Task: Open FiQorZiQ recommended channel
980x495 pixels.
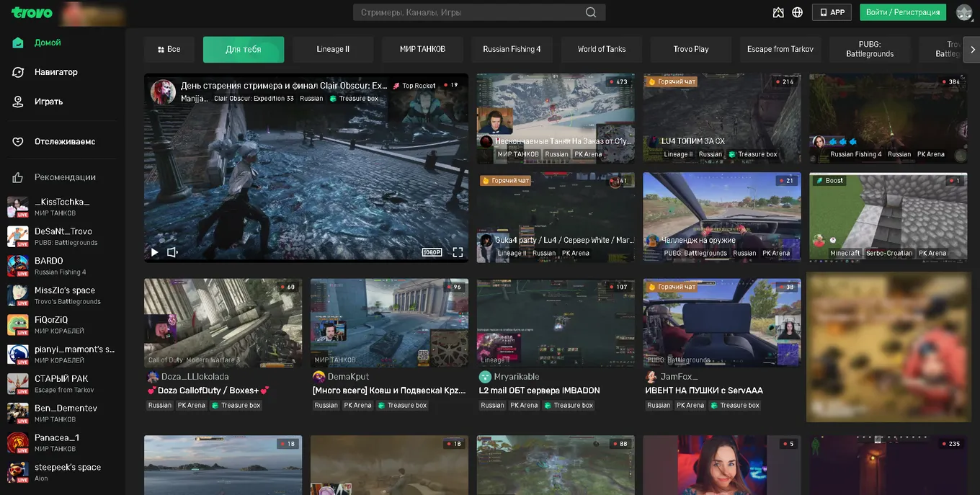Action: pos(63,325)
